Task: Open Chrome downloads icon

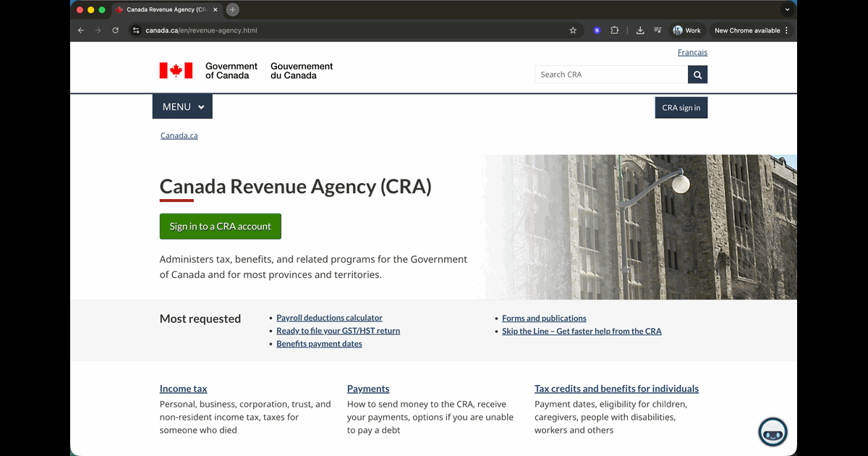Action: 640,30
